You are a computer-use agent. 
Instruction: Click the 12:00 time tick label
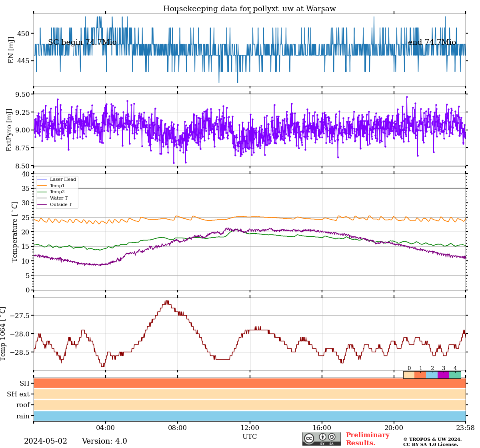pyautogui.click(x=250, y=428)
